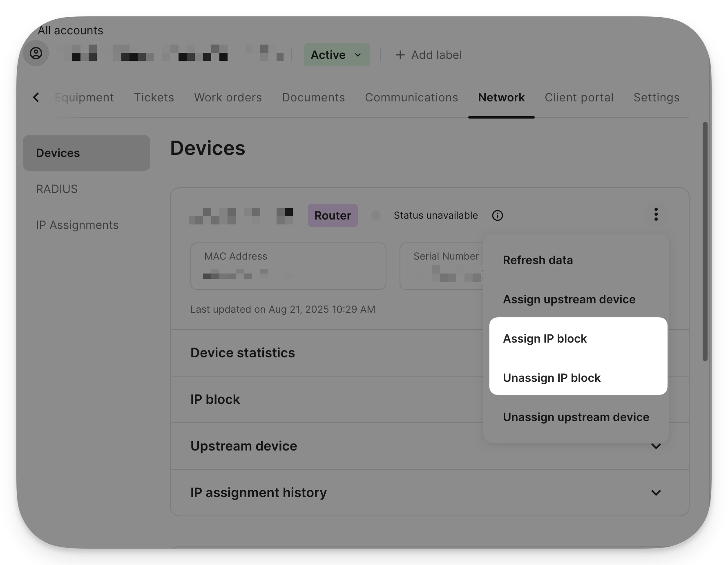Select Devices in the left sidebar
Viewport: 728px width, 565px height.
[x=87, y=153]
